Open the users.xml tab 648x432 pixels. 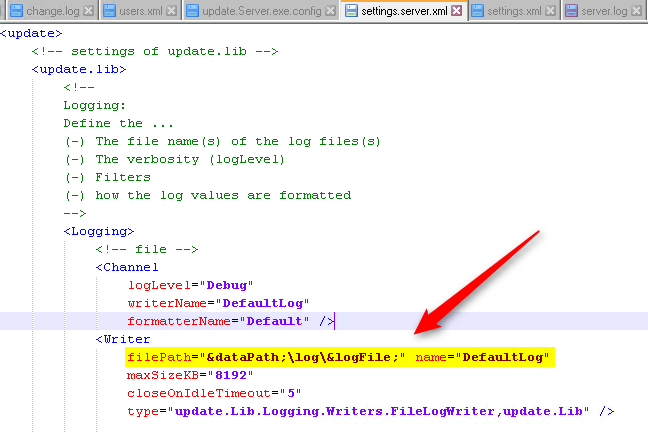pos(141,11)
